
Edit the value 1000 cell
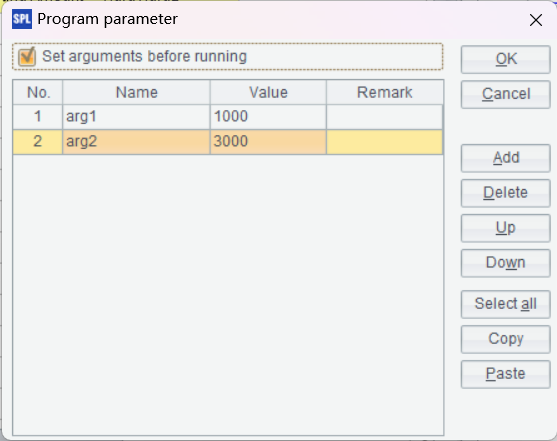pyautogui.click(x=268, y=117)
